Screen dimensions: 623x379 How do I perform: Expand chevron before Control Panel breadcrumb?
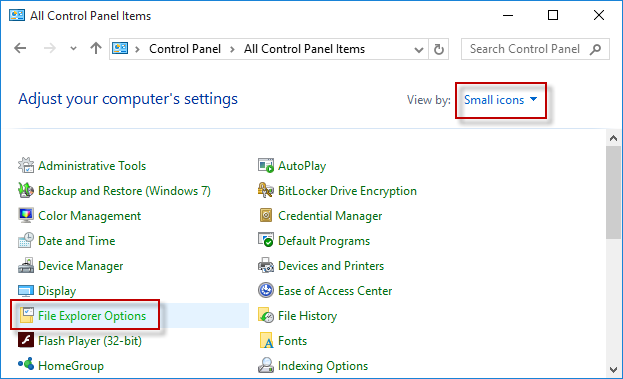point(137,49)
